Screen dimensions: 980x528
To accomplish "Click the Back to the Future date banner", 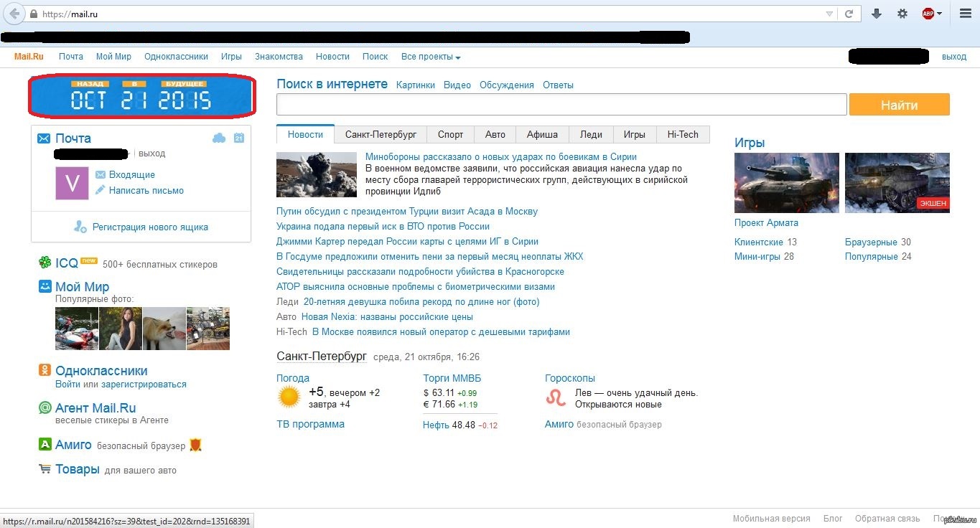I will [x=142, y=95].
